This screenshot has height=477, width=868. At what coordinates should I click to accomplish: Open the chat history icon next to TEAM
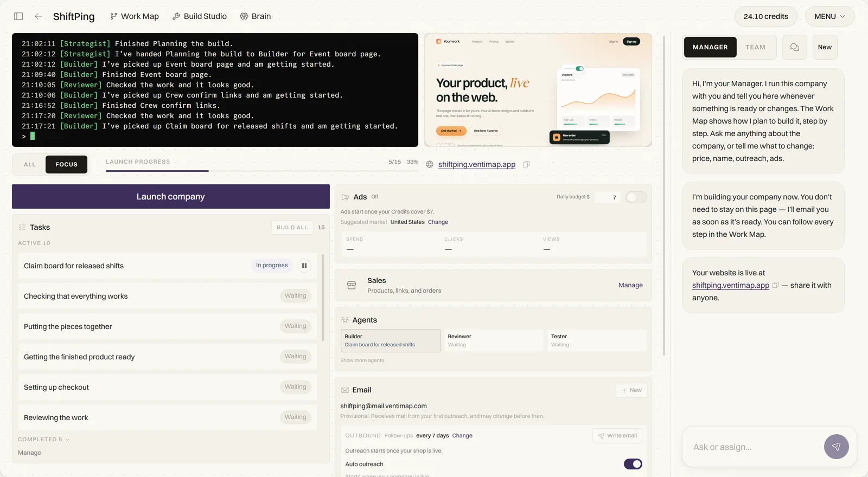tap(794, 47)
